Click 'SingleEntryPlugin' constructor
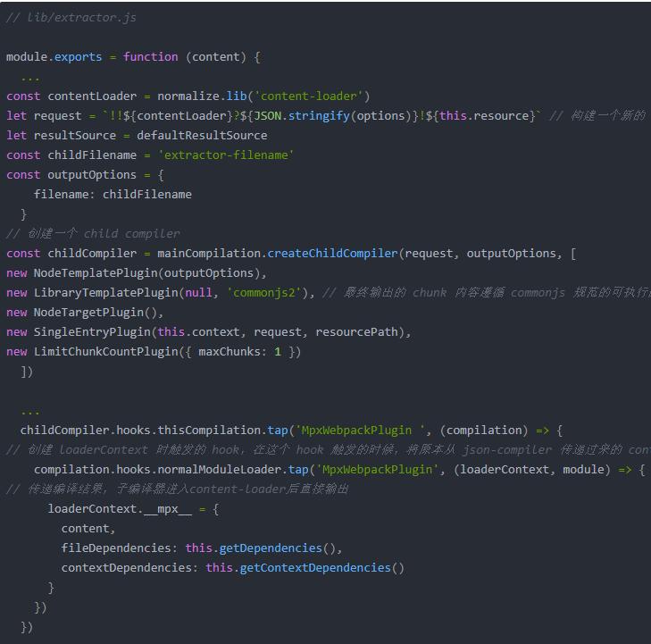Viewport: 651px width, 644px height. point(92,332)
